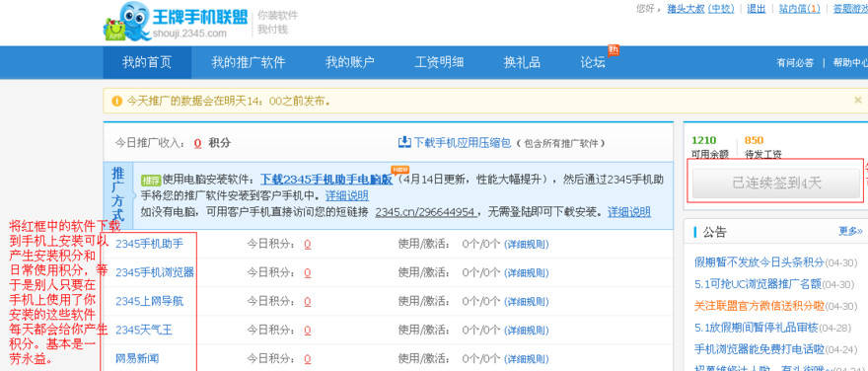Image resolution: width=868 pixels, height=371 pixels.
Task: Open announcement 5.1可抢UC浏览器推广名额
Action: tap(759, 284)
